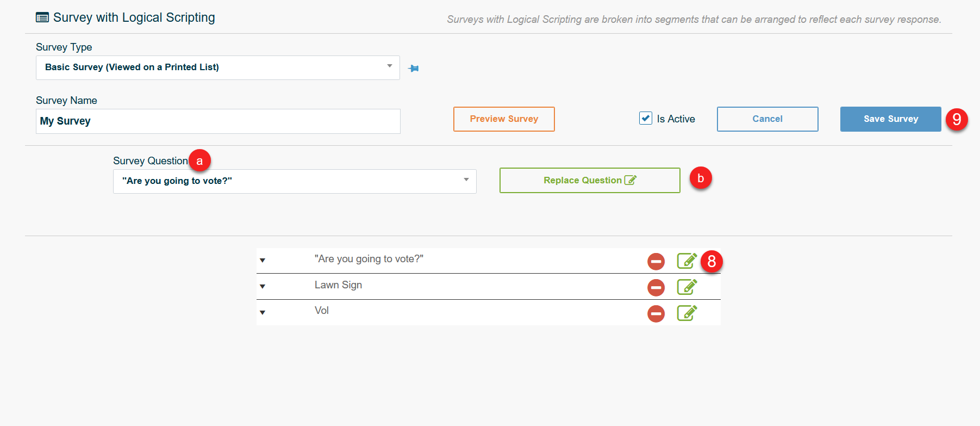This screenshot has height=426, width=980.
Task: Click the edit pencil icon for Lawn Sign
Action: pyautogui.click(x=686, y=287)
